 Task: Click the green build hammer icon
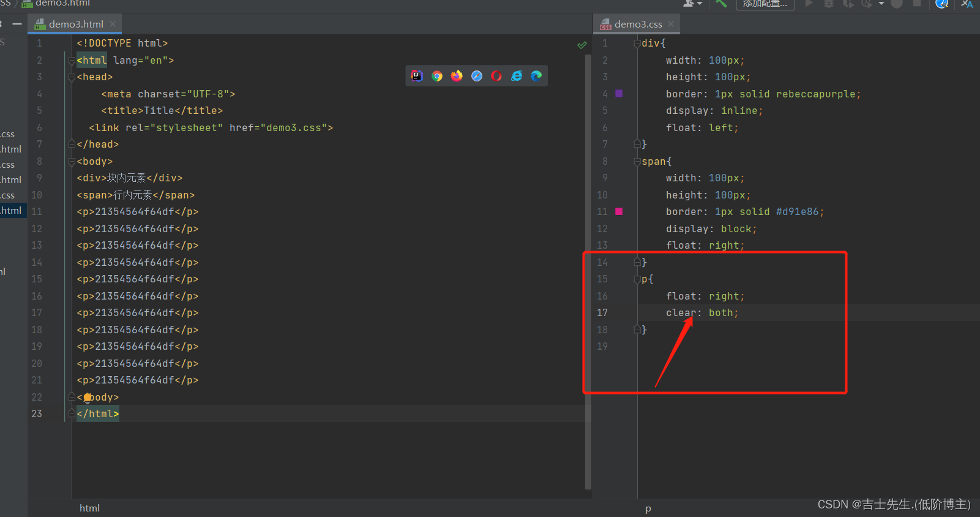click(722, 3)
